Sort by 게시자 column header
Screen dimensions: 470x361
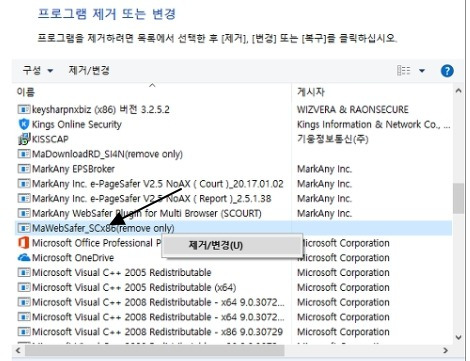[x=311, y=92]
